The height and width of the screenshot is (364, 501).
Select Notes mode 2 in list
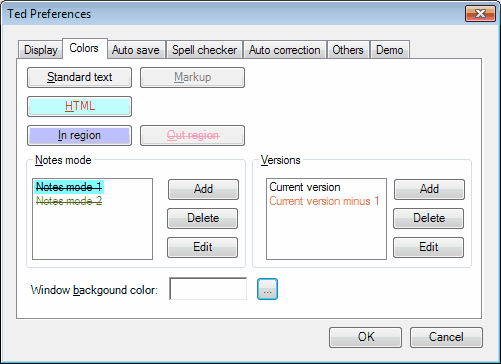point(69,201)
